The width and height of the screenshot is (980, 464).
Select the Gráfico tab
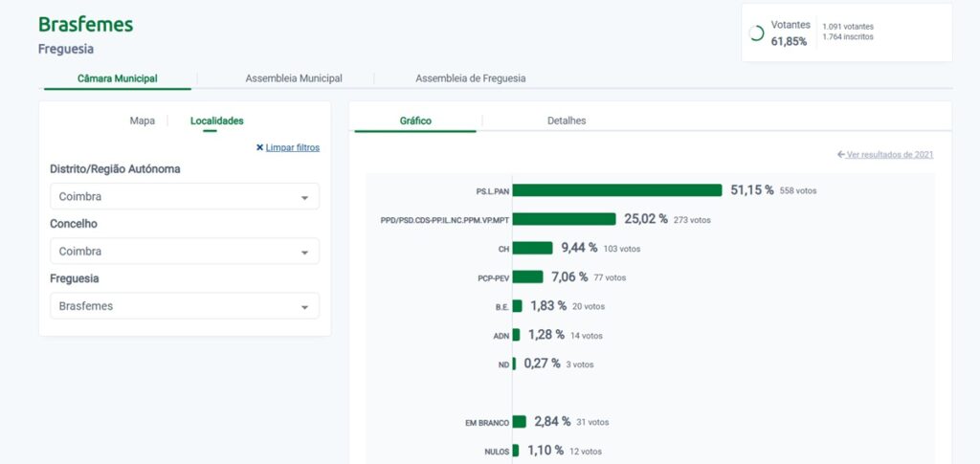(x=415, y=121)
